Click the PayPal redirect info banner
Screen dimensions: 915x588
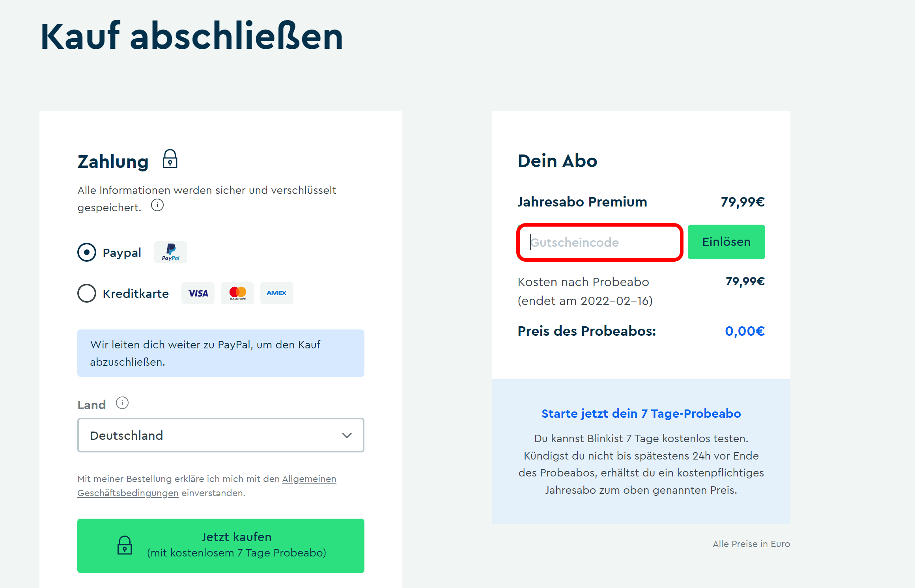click(221, 353)
